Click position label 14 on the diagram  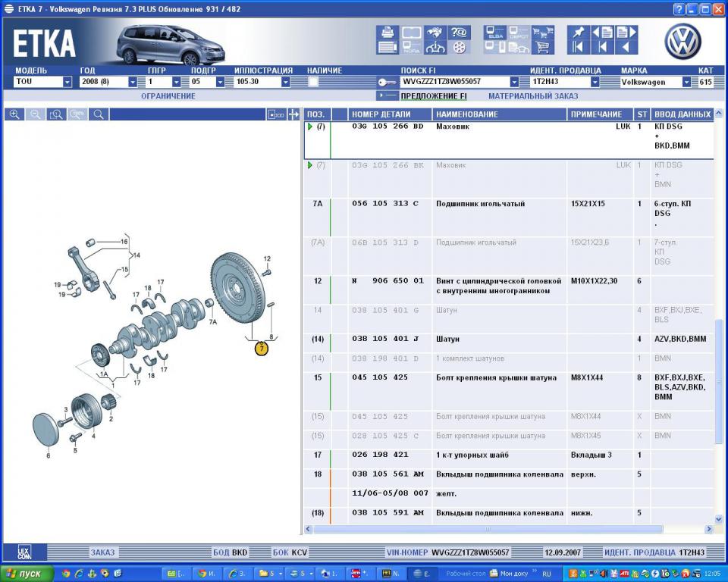[x=136, y=255]
